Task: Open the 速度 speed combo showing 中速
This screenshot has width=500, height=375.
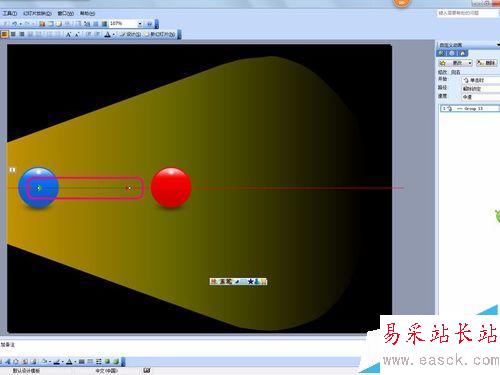Action: [x=480, y=97]
